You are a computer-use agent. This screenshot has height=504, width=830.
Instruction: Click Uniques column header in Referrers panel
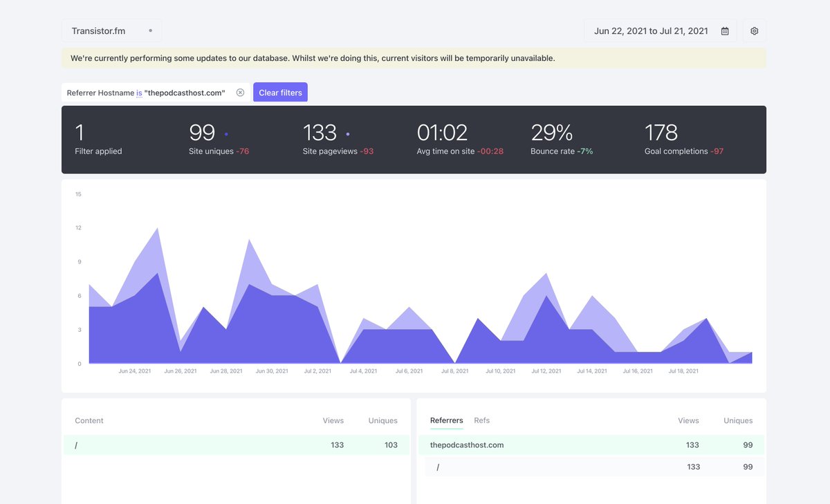click(x=737, y=420)
